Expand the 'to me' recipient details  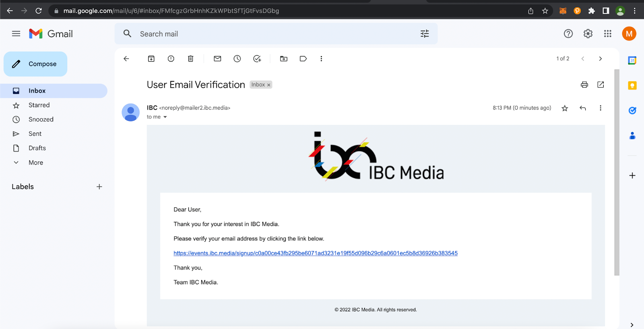165,117
